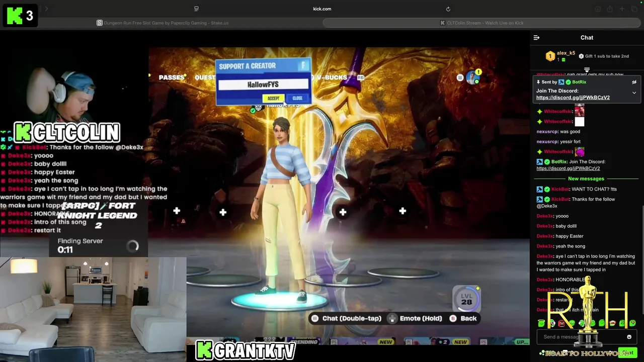
Task: Open alex_k5 top gifter entry
Action: [561, 56]
